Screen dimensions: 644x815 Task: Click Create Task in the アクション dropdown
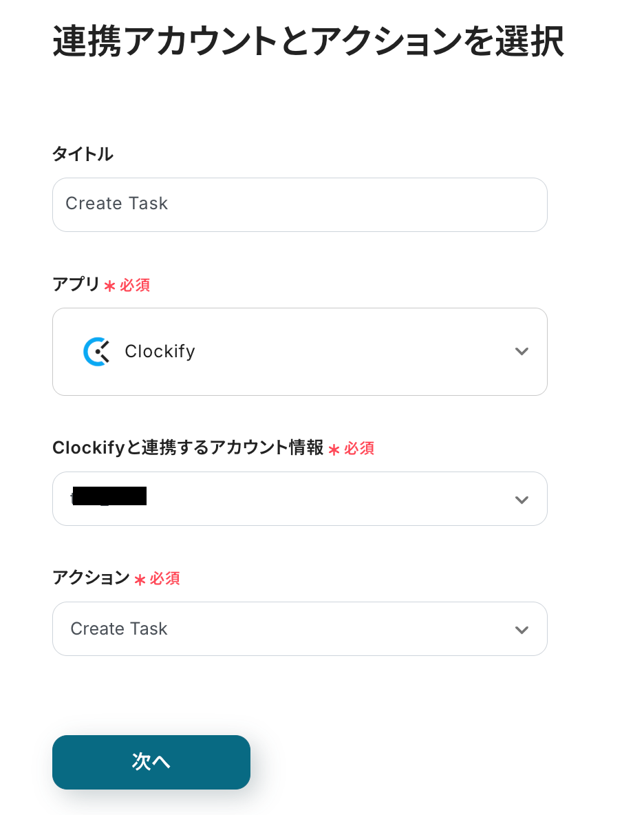coord(119,629)
